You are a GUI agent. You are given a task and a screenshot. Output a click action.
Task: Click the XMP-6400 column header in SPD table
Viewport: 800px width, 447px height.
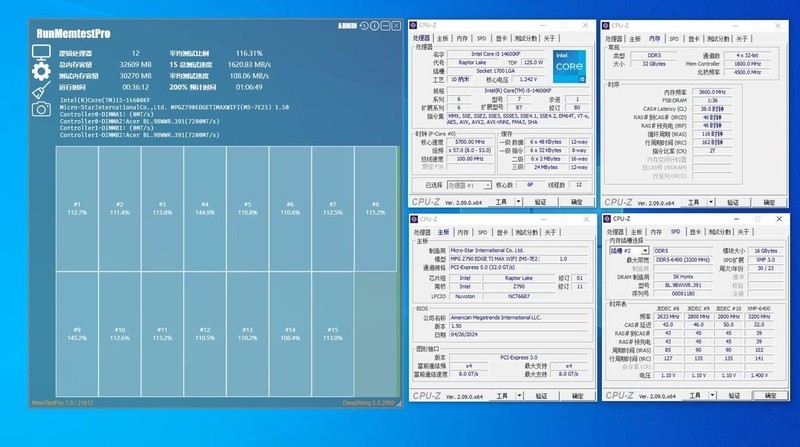(x=759, y=309)
